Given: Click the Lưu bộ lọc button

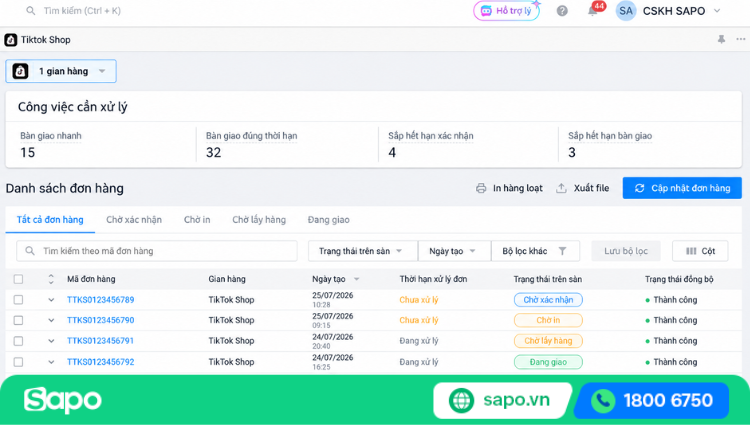Looking at the screenshot, I should (x=626, y=251).
